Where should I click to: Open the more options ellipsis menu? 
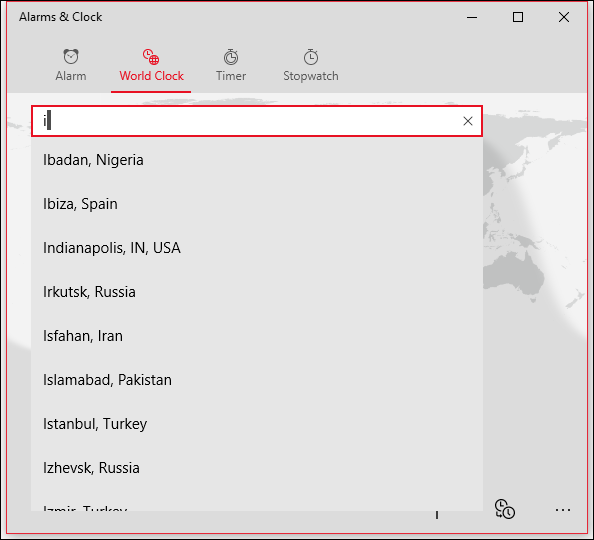563,510
